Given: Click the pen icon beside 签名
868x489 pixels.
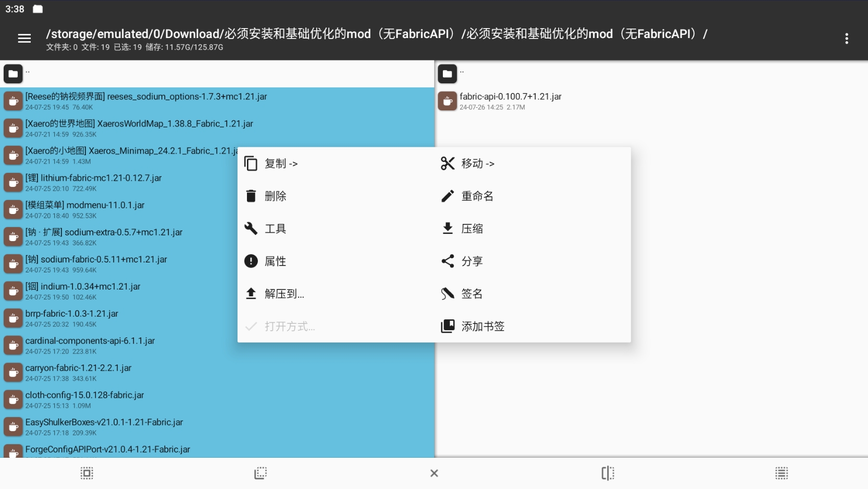Looking at the screenshot, I should point(448,294).
